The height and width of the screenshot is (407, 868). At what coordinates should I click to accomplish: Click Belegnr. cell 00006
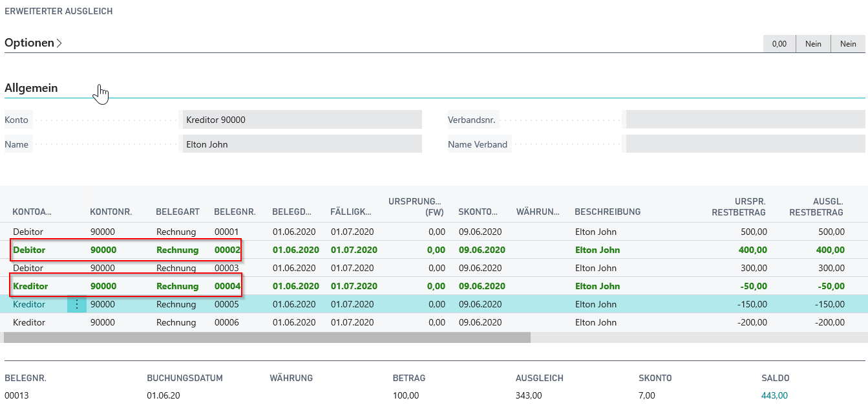pos(226,322)
